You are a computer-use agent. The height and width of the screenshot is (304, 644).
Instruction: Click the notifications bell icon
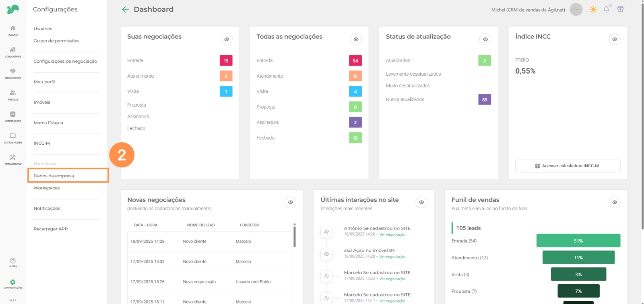[x=606, y=9]
